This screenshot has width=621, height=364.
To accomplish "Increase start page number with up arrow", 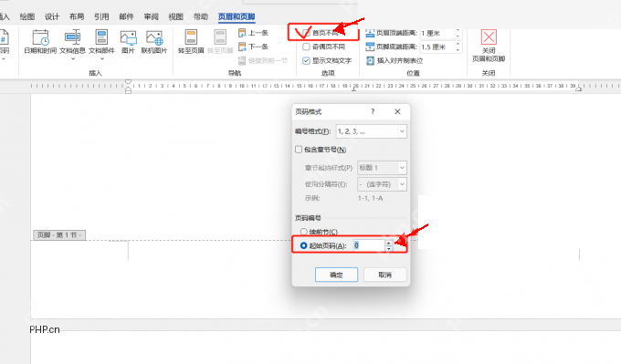I will (389, 243).
